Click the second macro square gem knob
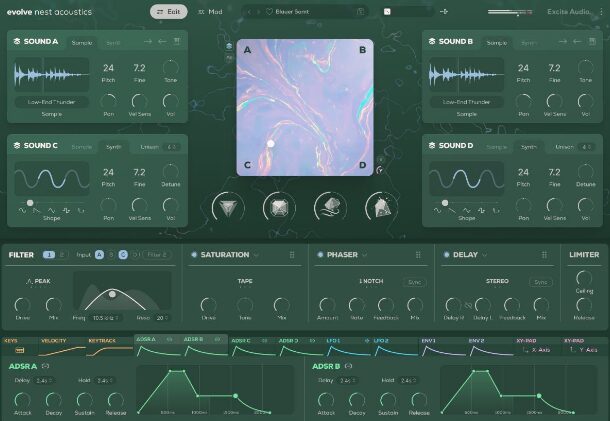The width and height of the screenshot is (610, 421). pyautogui.click(x=279, y=208)
